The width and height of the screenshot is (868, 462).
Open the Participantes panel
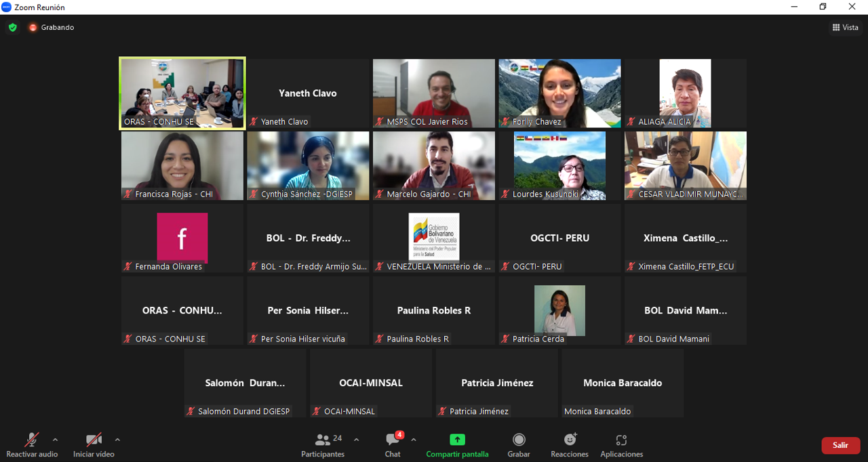point(323,440)
